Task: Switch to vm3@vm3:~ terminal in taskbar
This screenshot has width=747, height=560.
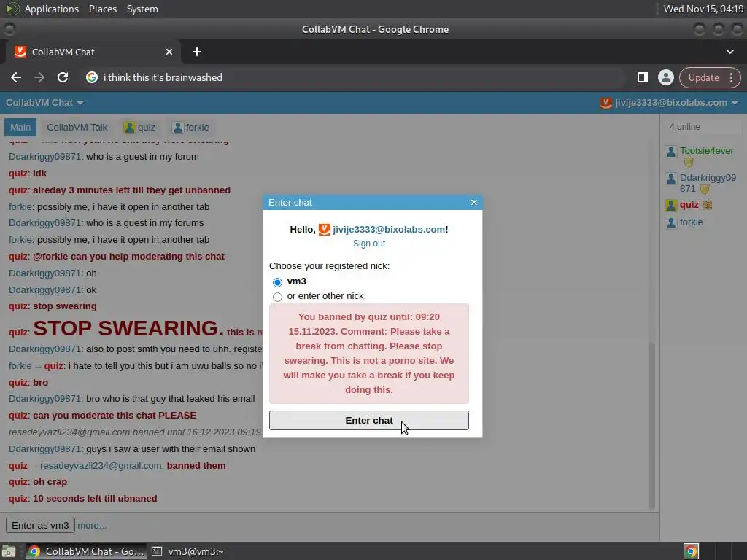Action: pos(187,551)
